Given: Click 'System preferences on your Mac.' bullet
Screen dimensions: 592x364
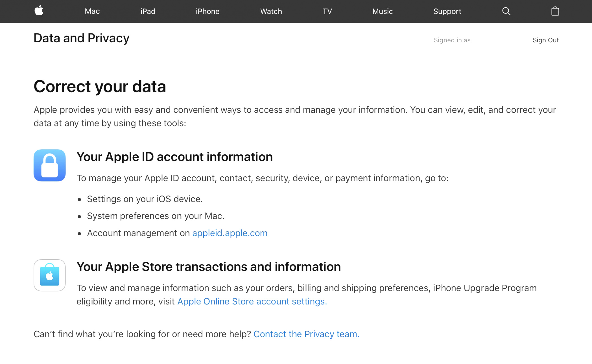Looking at the screenshot, I should [x=156, y=216].
